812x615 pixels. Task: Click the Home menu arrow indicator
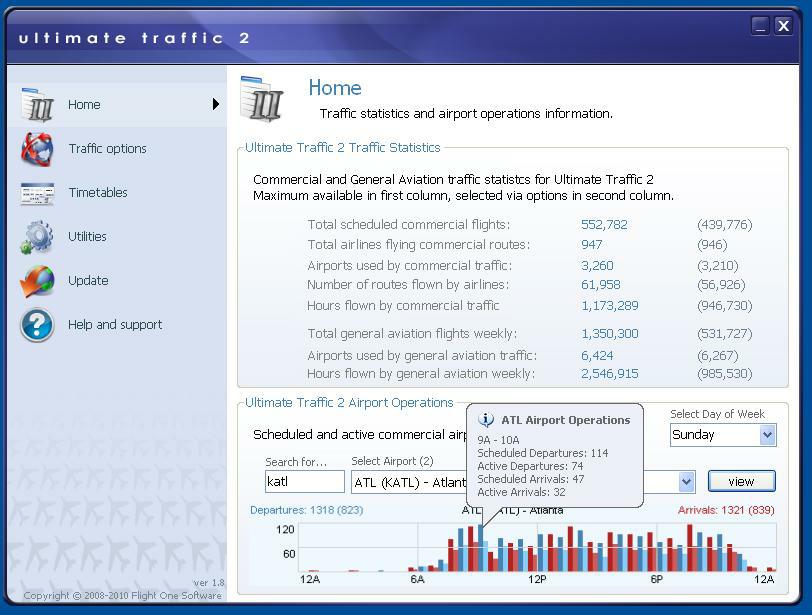[216, 104]
